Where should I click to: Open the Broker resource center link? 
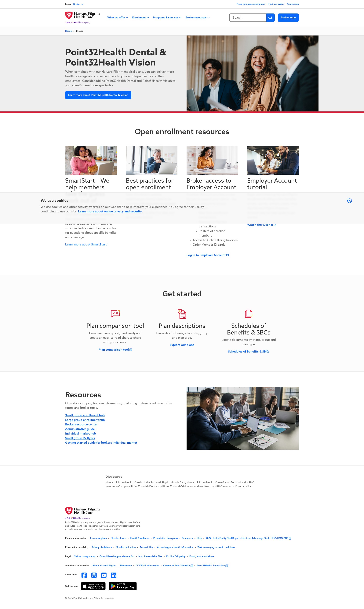click(81, 424)
